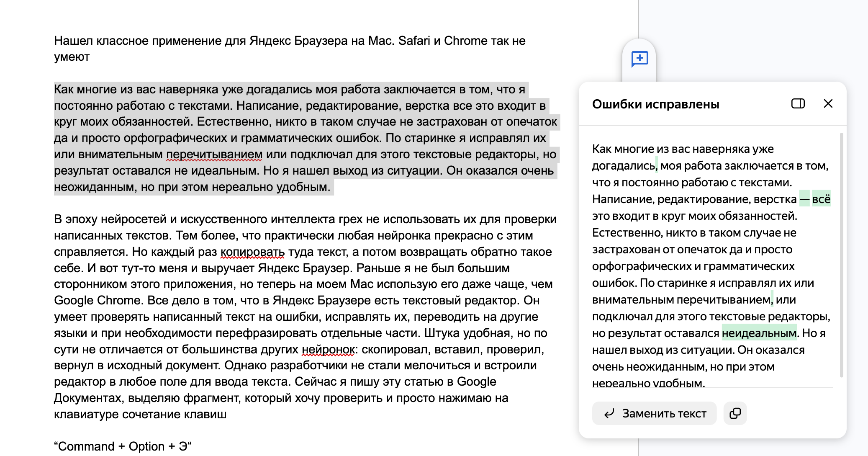This screenshot has height=456, width=868.
Task: Click the shortcut text Command + Option + Э
Action: click(122, 446)
